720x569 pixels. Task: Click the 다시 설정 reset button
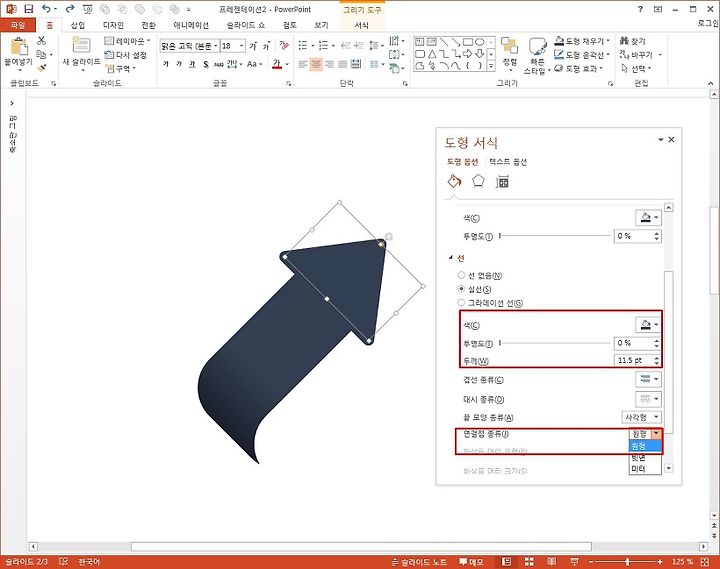point(126,55)
